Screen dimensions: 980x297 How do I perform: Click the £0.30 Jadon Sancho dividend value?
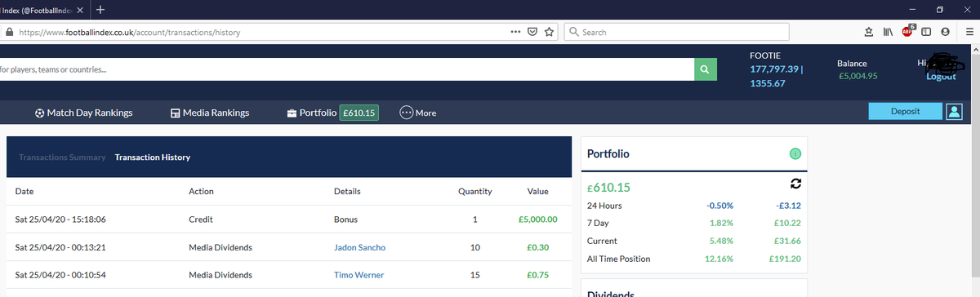click(x=538, y=247)
